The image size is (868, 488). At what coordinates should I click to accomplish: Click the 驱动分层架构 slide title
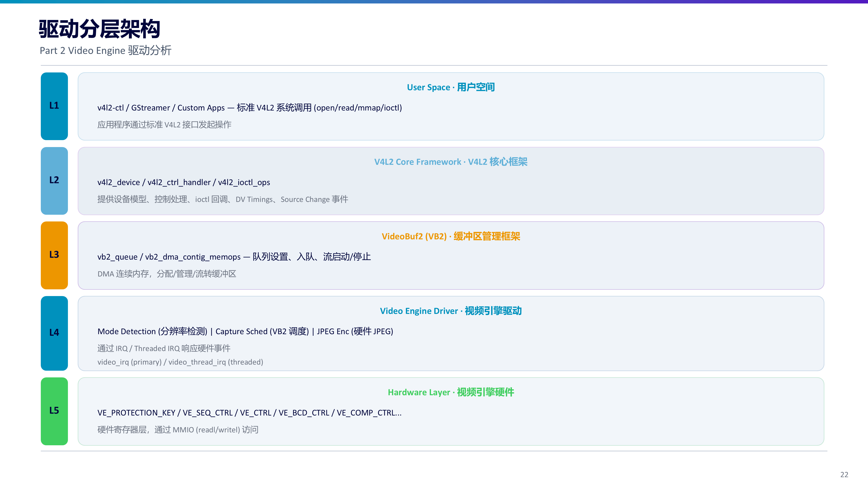click(x=99, y=29)
